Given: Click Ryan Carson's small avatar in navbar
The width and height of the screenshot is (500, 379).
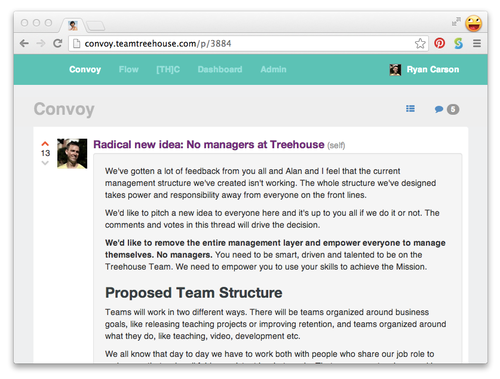Looking at the screenshot, I should pos(395,70).
